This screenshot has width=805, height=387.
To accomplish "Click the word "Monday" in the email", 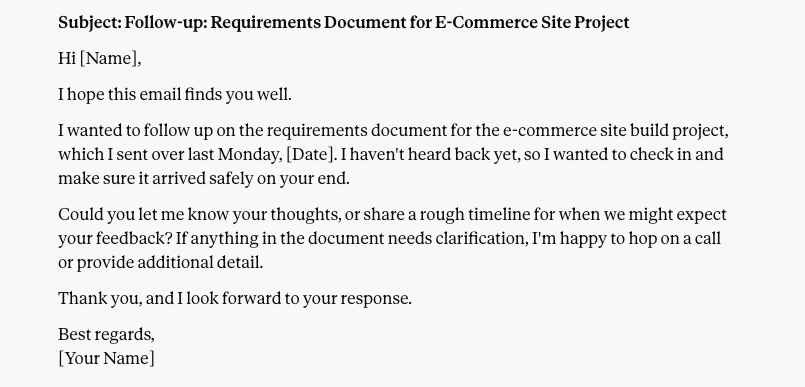I will (248, 154).
